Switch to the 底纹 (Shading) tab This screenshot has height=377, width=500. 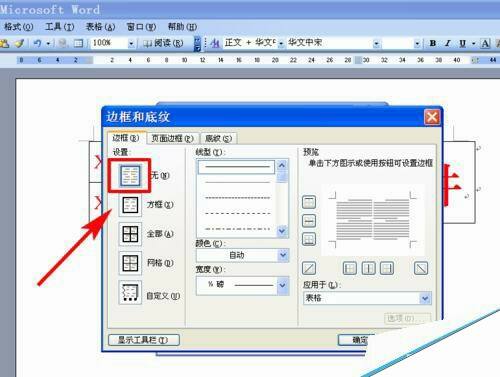218,138
